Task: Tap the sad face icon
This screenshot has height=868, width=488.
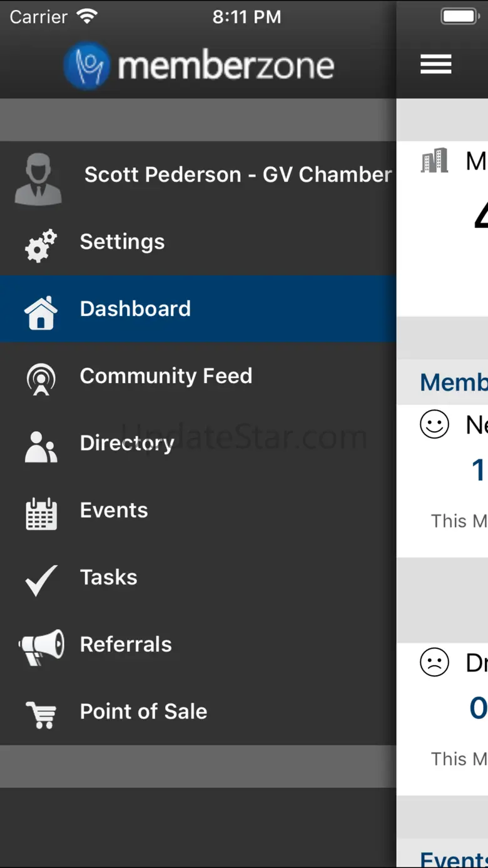Action: [434, 663]
